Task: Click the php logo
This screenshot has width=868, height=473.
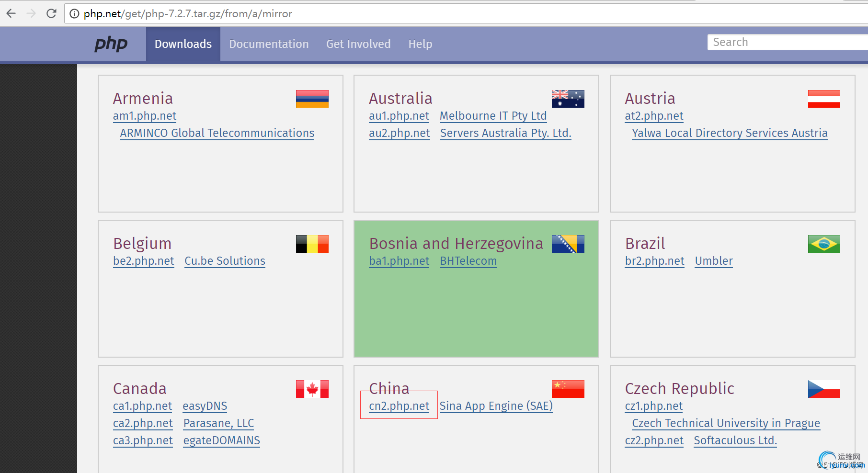Action: [111, 44]
